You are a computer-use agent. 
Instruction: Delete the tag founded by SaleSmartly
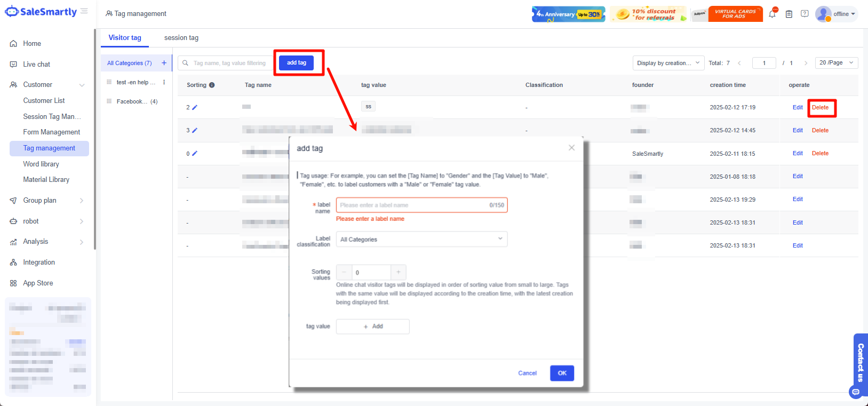tap(820, 153)
